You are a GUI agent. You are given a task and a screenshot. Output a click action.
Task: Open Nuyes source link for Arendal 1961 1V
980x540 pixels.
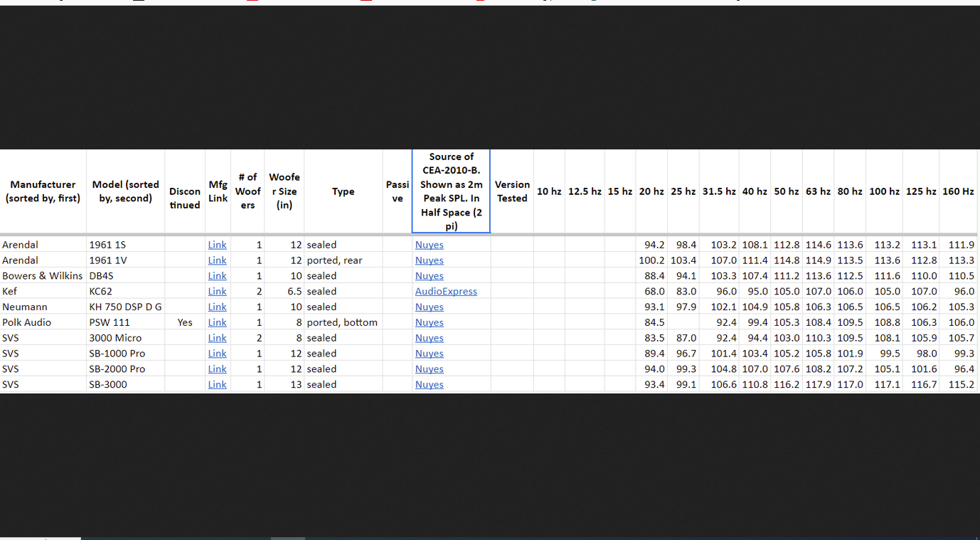click(x=429, y=260)
